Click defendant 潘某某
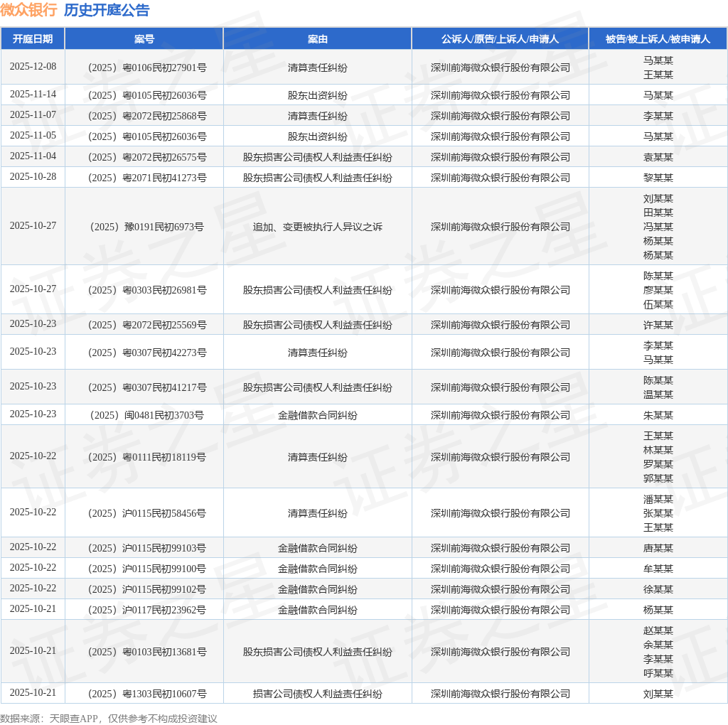The height and width of the screenshot is (725, 728). (658, 499)
